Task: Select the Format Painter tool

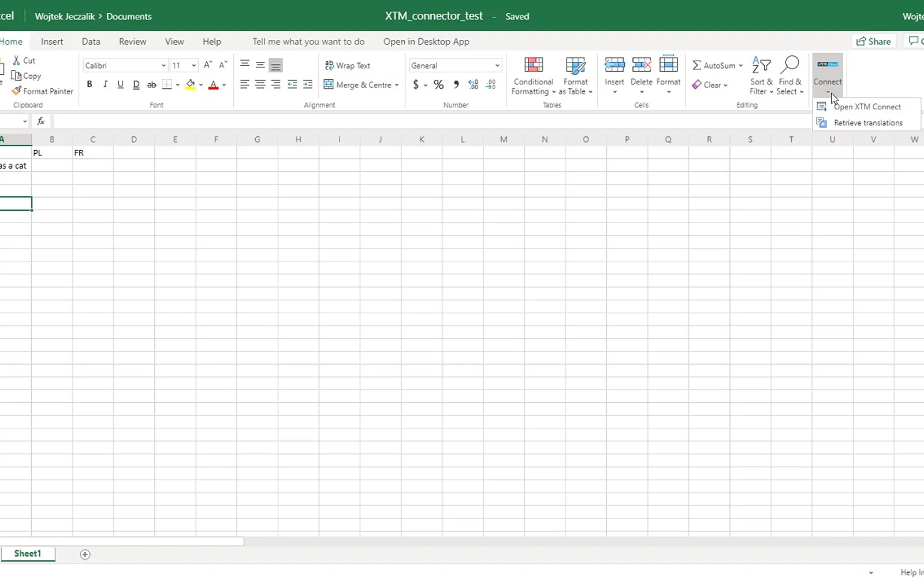Action: (x=42, y=91)
